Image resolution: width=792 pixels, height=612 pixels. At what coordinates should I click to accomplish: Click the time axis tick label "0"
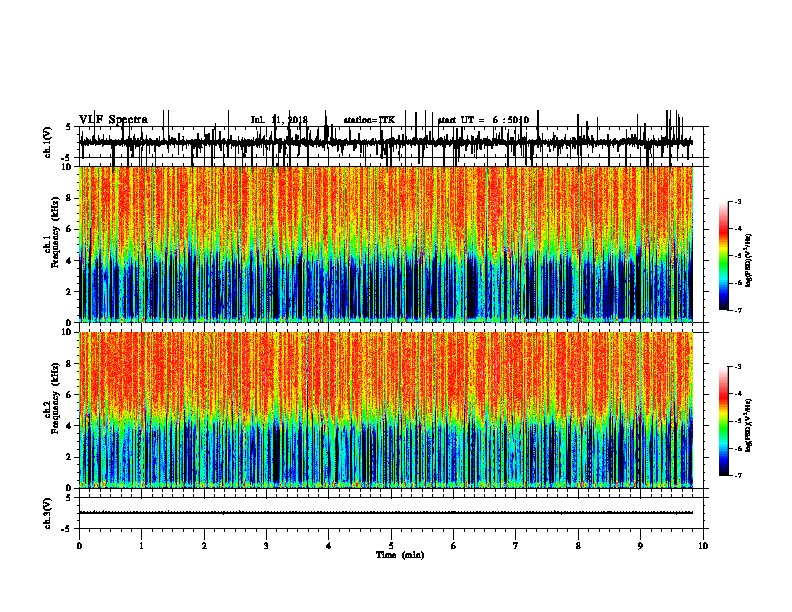pos(79,546)
